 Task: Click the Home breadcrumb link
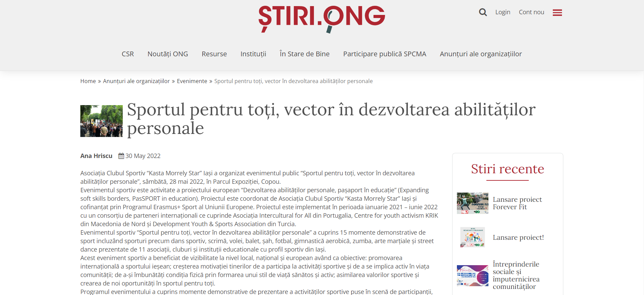pyautogui.click(x=88, y=81)
